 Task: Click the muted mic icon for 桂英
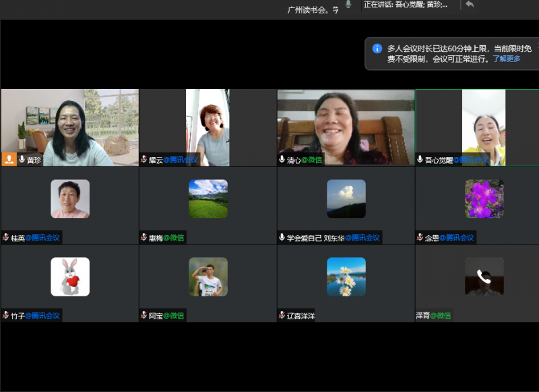6,238
